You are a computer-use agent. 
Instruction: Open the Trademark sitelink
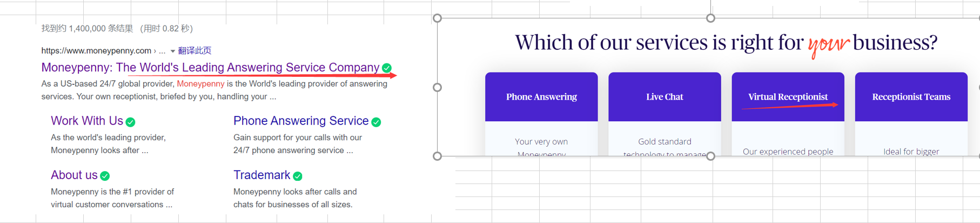click(x=262, y=175)
